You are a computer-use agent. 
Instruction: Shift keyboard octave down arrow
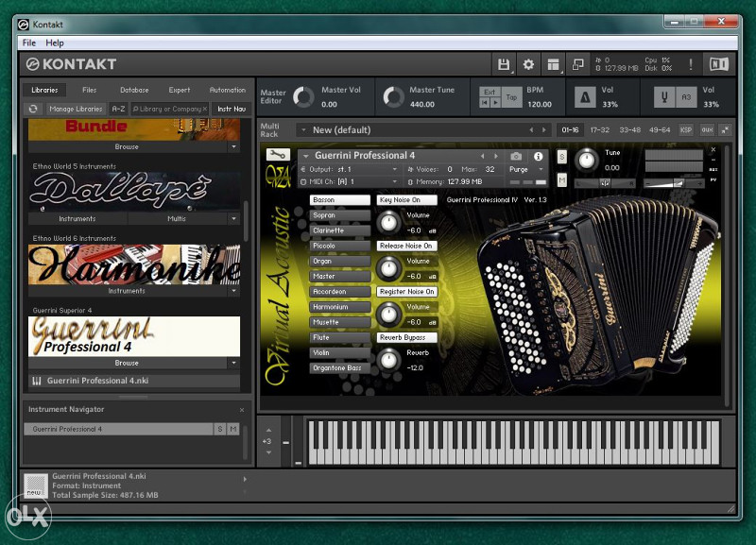268,452
